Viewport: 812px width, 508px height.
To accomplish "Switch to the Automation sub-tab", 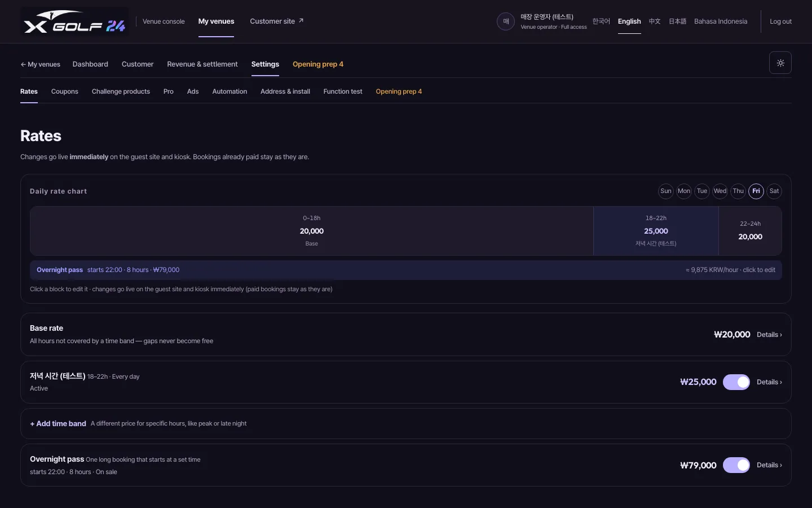I will point(230,91).
